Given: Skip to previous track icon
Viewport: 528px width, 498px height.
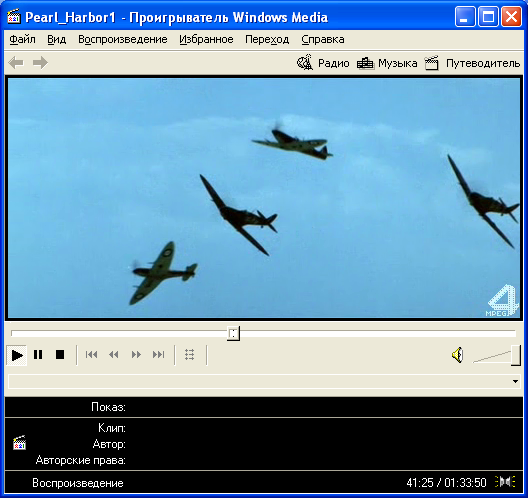Looking at the screenshot, I should point(91,355).
